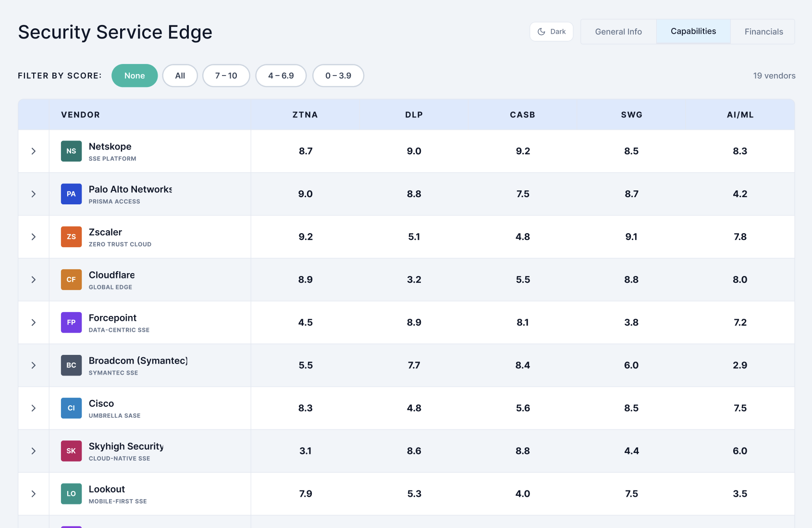This screenshot has width=812, height=528.
Task: Expand the Zscaler vendor row
Action: [x=34, y=237]
